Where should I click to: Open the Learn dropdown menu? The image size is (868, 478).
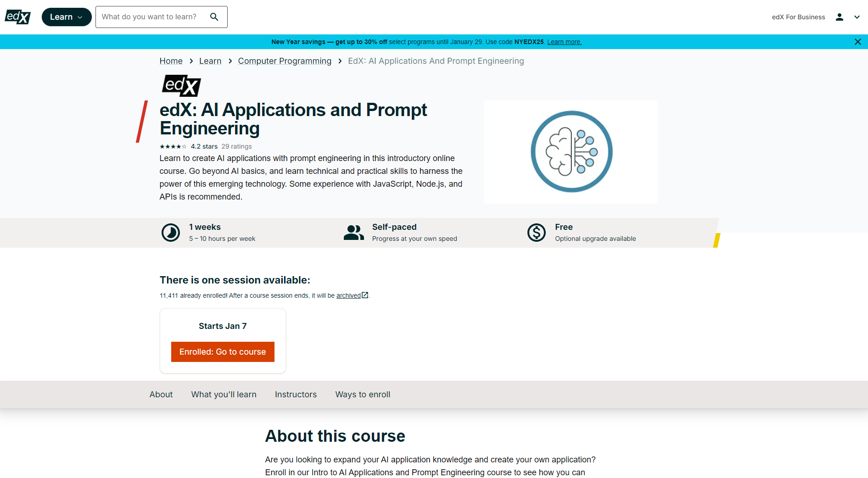tap(67, 17)
